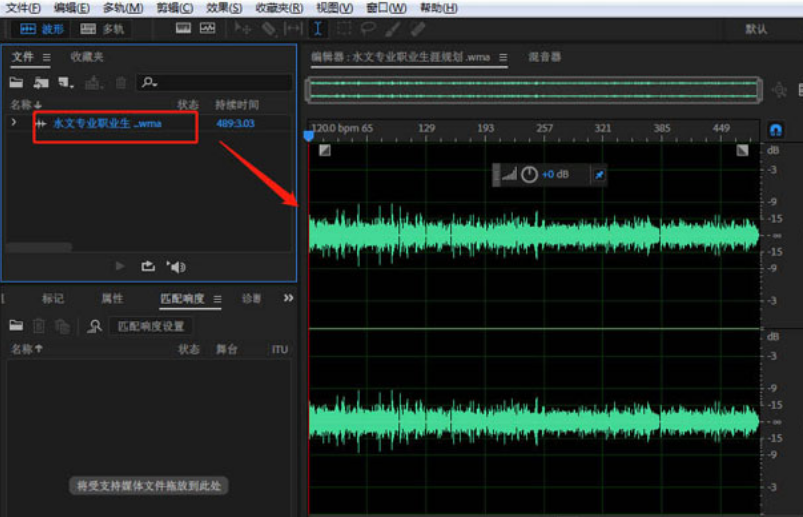Viewport: 803px width, 517px height.
Task: Pin the HUD volume overlay
Action: coord(599,175)
